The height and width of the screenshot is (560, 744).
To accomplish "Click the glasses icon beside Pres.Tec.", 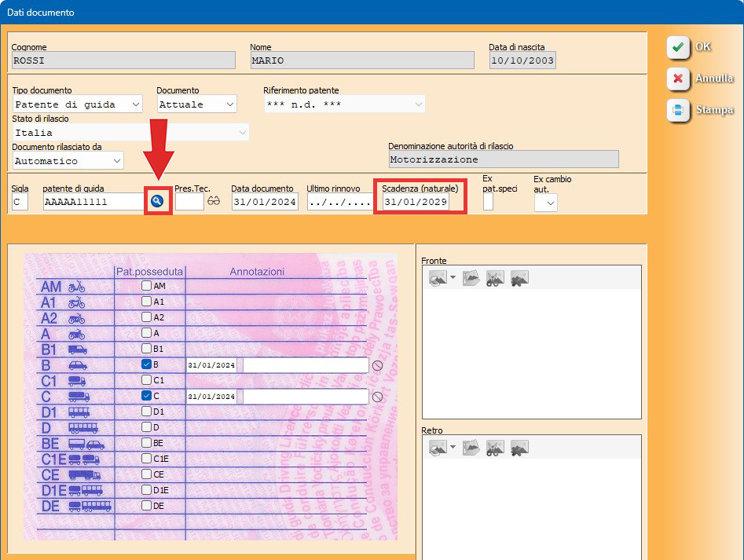I will pos(214,202).
